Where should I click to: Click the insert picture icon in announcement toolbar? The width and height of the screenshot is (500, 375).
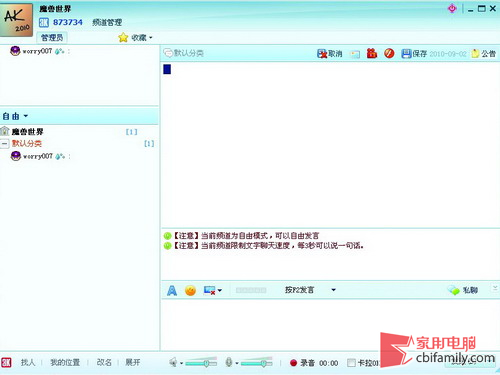click(355, 54)
